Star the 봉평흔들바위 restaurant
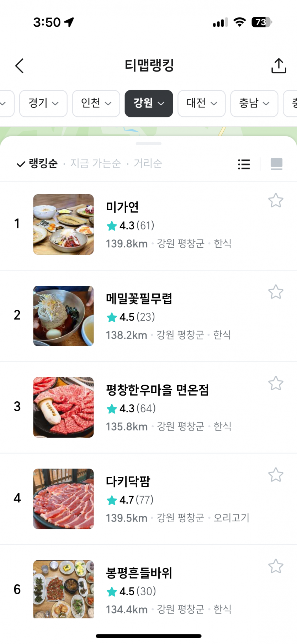The width and height of the screenshot is (297, 644). pyautogui.click(x=276, y=566)
